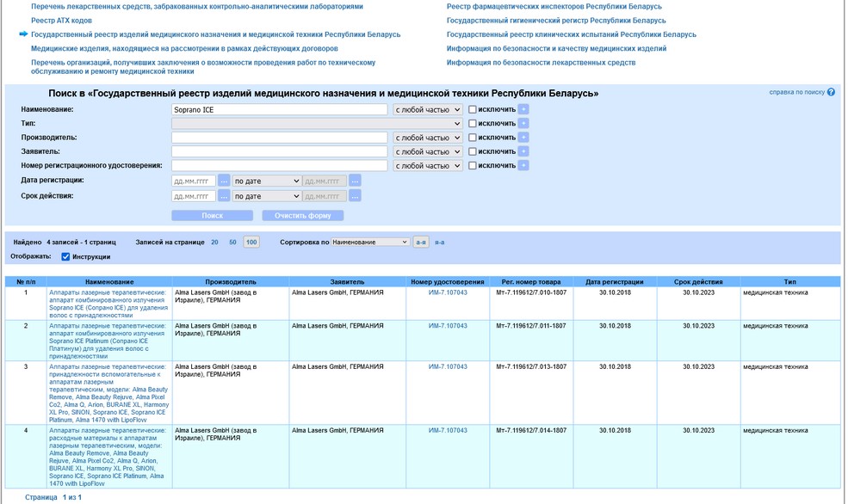Open ИМ-7.107043 certificate link in row 1

448,292
